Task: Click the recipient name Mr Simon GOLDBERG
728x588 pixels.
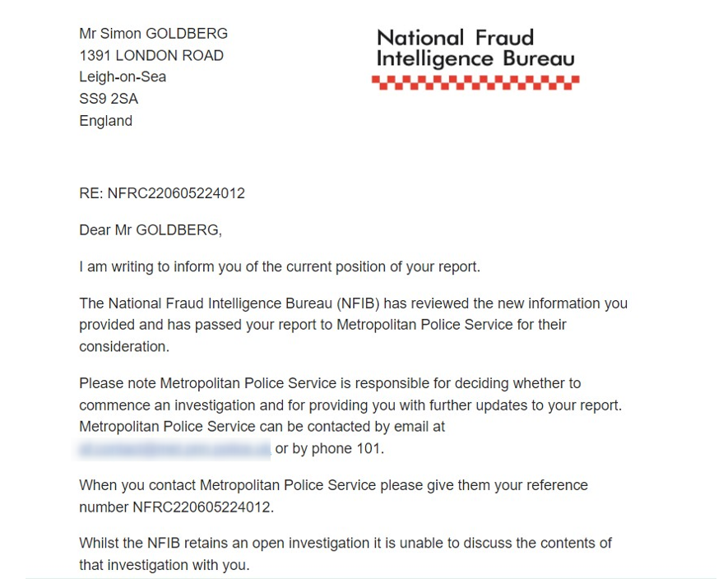Action: click(153, 34)
